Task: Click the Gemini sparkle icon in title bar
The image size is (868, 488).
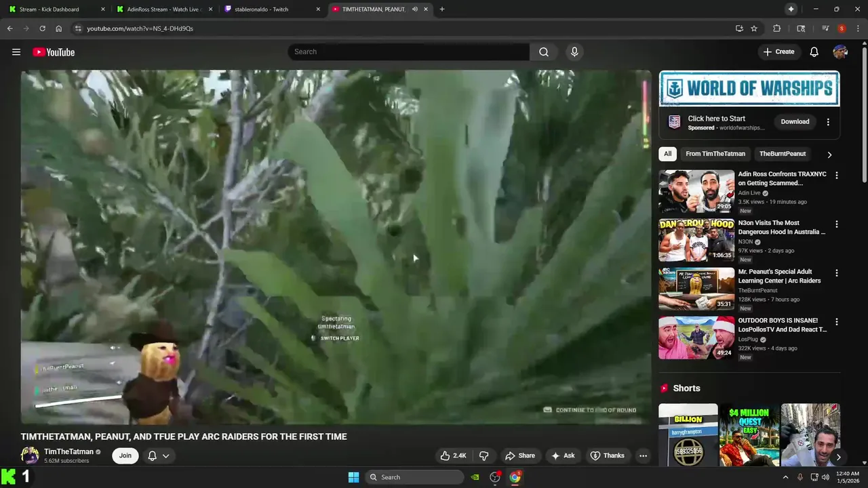Action: point(791,9)
